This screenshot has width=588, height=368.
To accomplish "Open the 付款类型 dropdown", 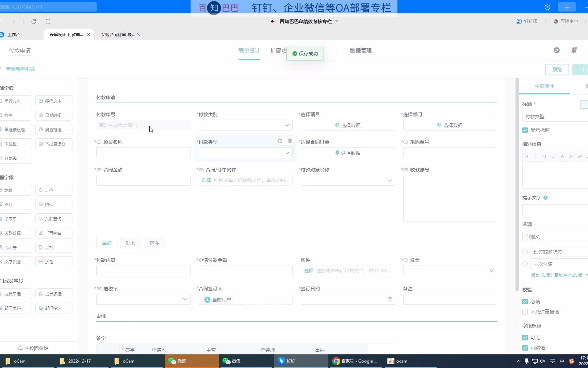I will point(245,153).
